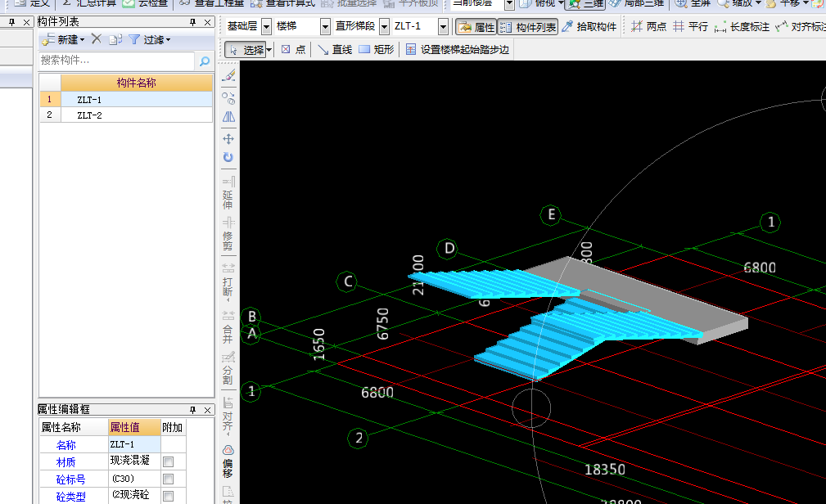Viewport: 826px width, 504px height.
Task: Click the rotate icon in the vertical toolbar
Action: (x=228, y=157)
